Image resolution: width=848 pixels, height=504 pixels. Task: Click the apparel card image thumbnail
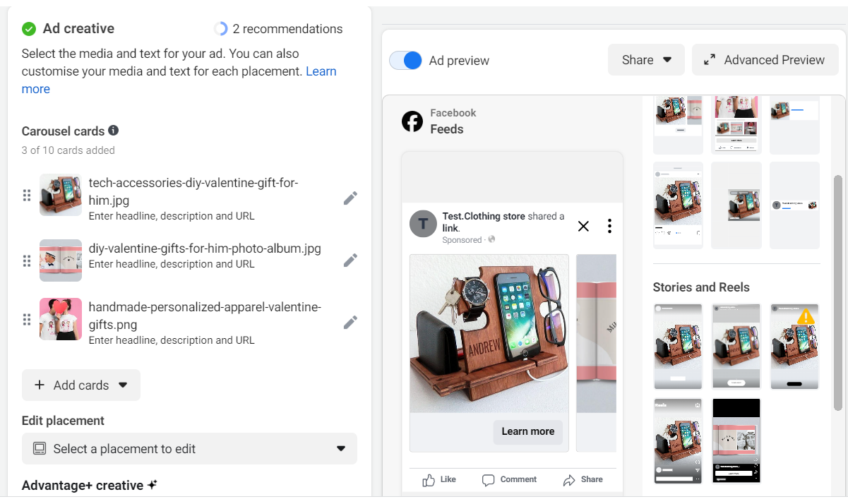60,319
